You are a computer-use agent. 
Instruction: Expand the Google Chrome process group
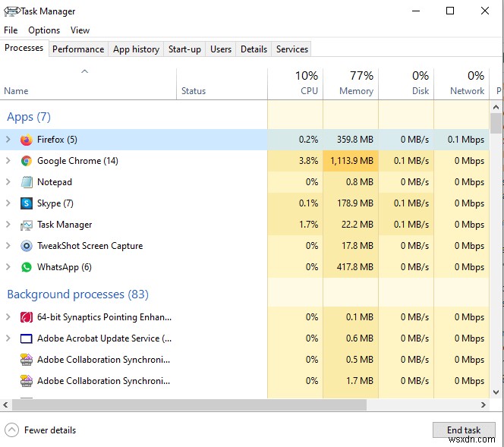[x=8, y=161]
